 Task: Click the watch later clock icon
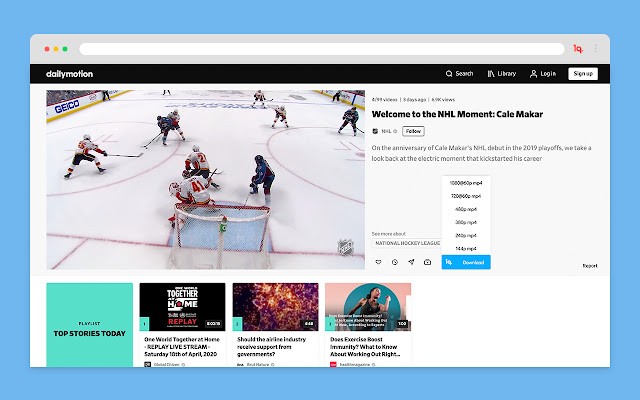395,262
